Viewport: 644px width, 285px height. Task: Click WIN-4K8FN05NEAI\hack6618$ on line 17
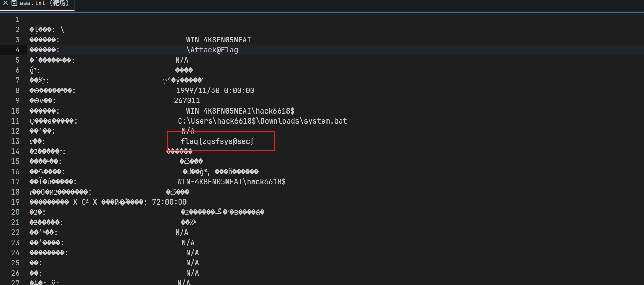[x=231, y=182]
